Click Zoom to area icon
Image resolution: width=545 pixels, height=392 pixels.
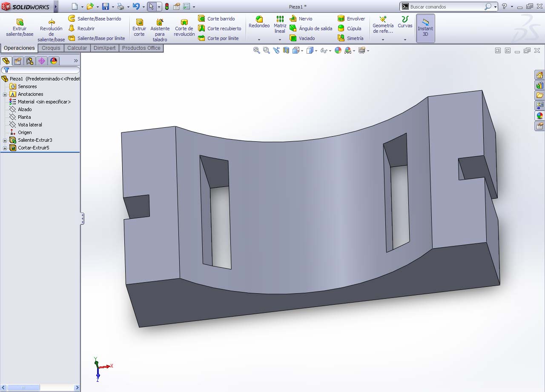267,50
